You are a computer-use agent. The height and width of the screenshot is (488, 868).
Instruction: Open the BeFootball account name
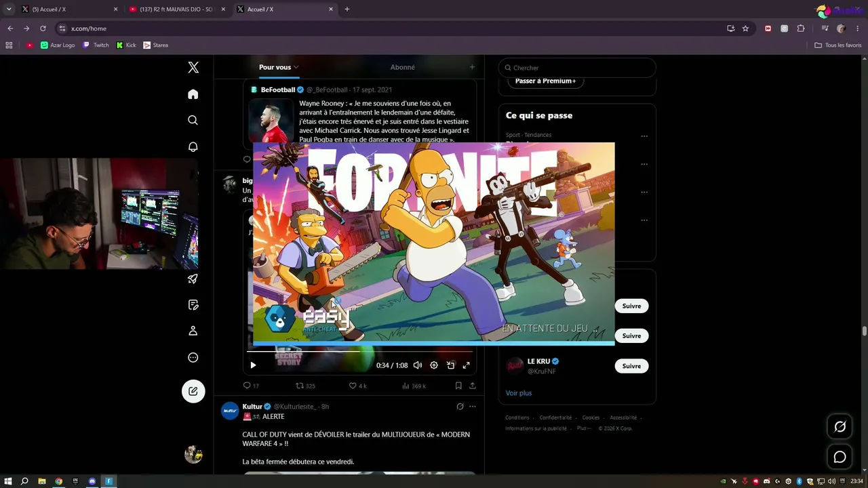(278, 89)
